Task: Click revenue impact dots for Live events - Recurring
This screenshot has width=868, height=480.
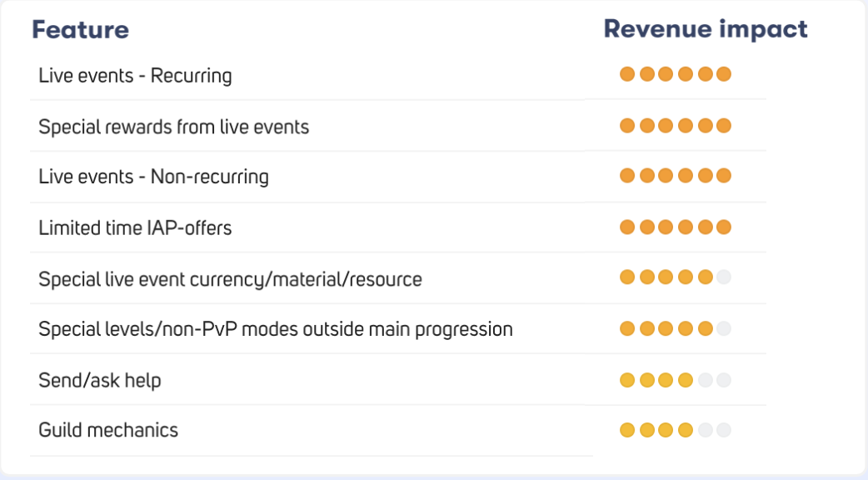Action: tap(675, 74)
